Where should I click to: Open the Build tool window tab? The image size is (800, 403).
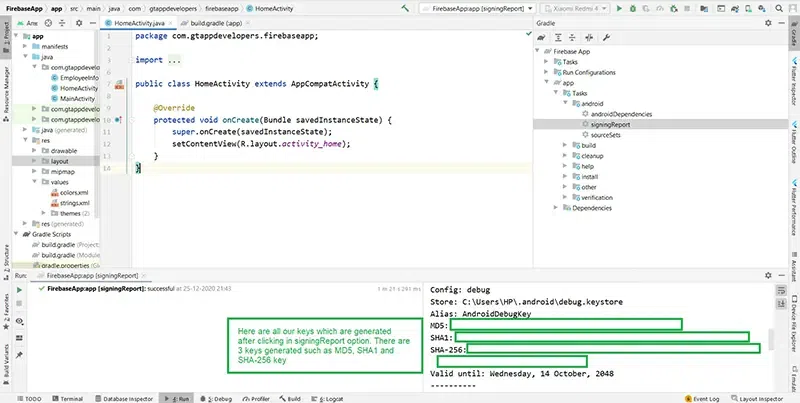pyautogui.click(x=290, y=398)
